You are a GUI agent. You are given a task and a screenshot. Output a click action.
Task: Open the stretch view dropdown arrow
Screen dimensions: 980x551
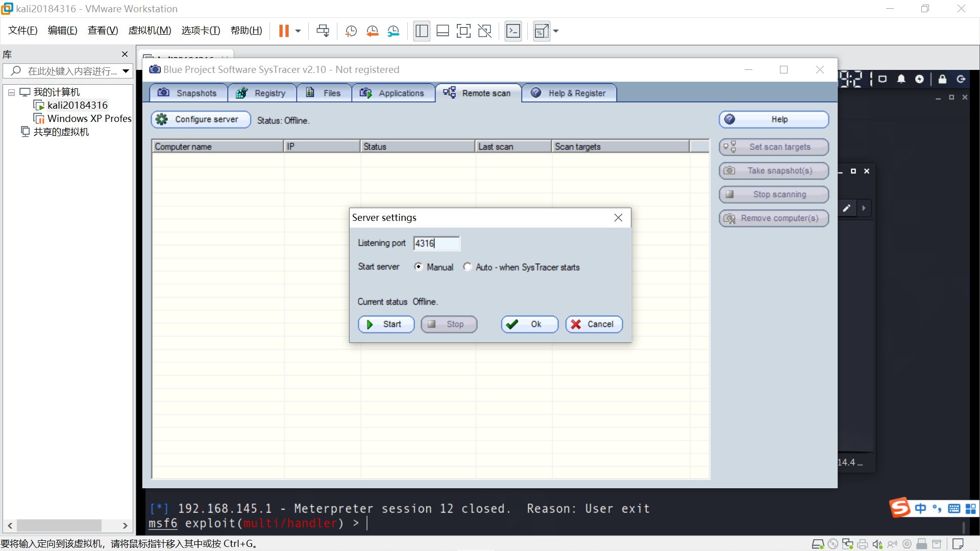[x=556, y=31]
